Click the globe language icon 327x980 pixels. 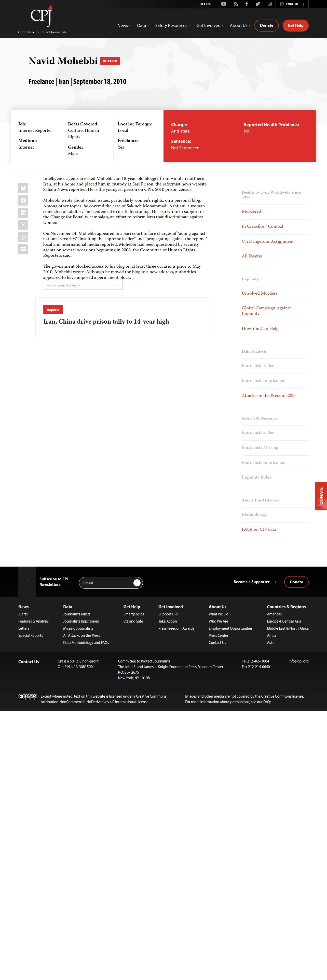282,4
